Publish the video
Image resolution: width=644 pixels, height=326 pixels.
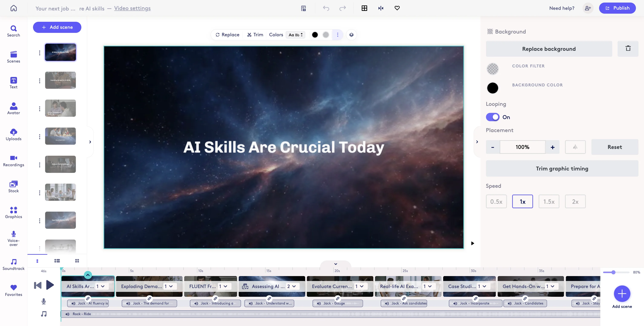click(x=617, y=8)
